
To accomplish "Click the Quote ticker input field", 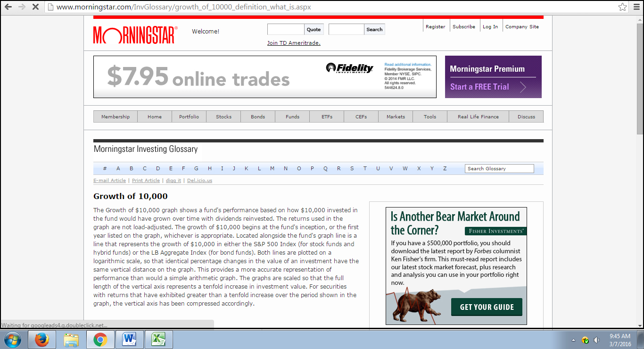I will [286, 29].
